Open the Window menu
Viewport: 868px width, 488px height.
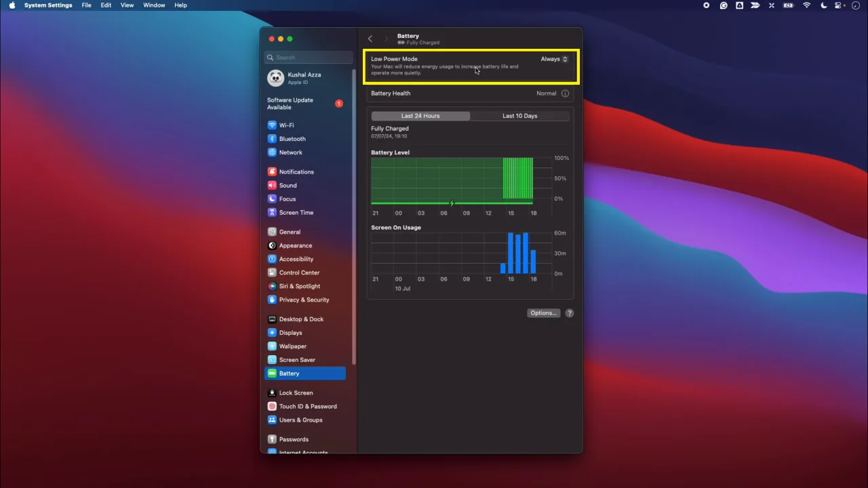click(154, 5)
